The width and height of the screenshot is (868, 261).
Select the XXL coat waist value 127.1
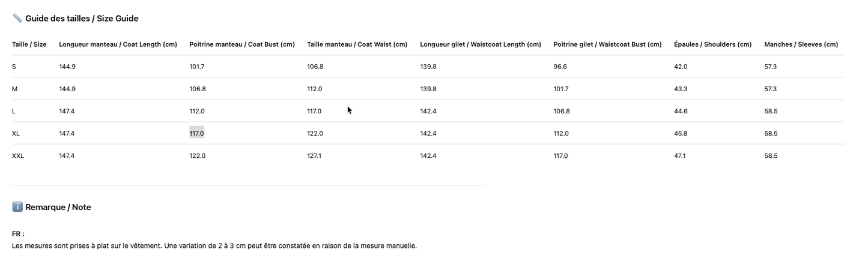(314, 156)
